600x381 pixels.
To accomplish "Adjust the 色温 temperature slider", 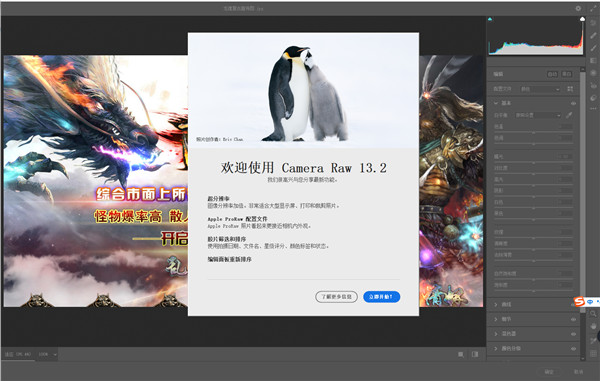I will click(x=534, y=133).
